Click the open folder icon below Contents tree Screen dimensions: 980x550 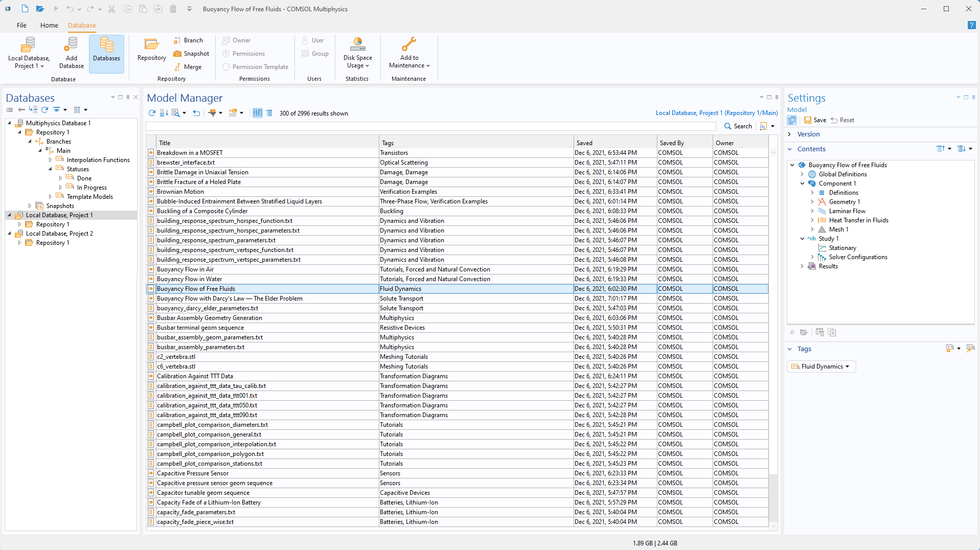804,332
